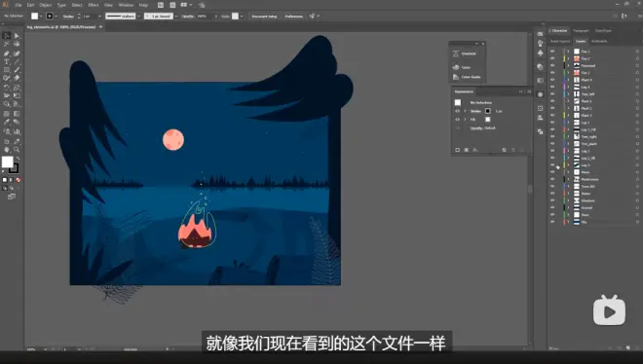Switch to the Artboards tab
The height and width of the screenshot is (364, 643).
599,41
